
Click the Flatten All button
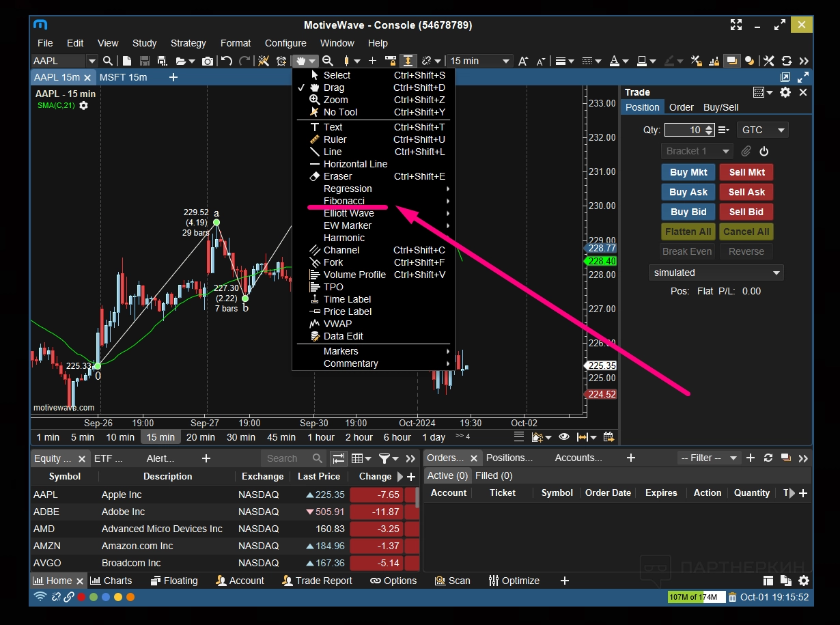[x=688, y=232]
